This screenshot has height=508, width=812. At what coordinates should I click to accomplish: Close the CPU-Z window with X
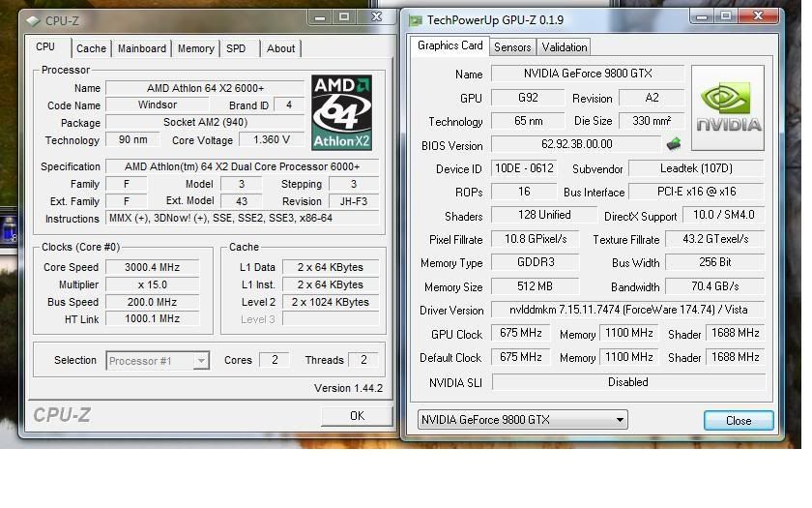click(375, 17)
